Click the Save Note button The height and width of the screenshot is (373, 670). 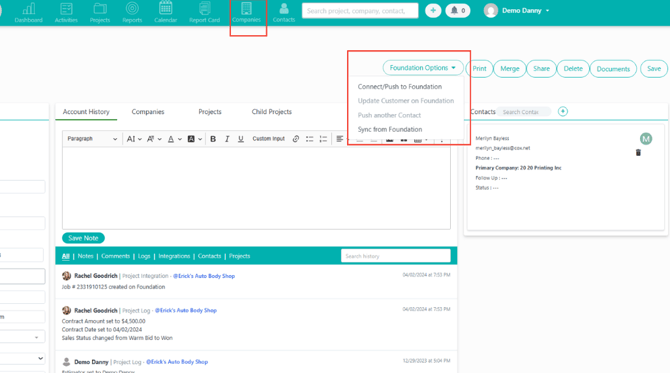tap(83, 238)
